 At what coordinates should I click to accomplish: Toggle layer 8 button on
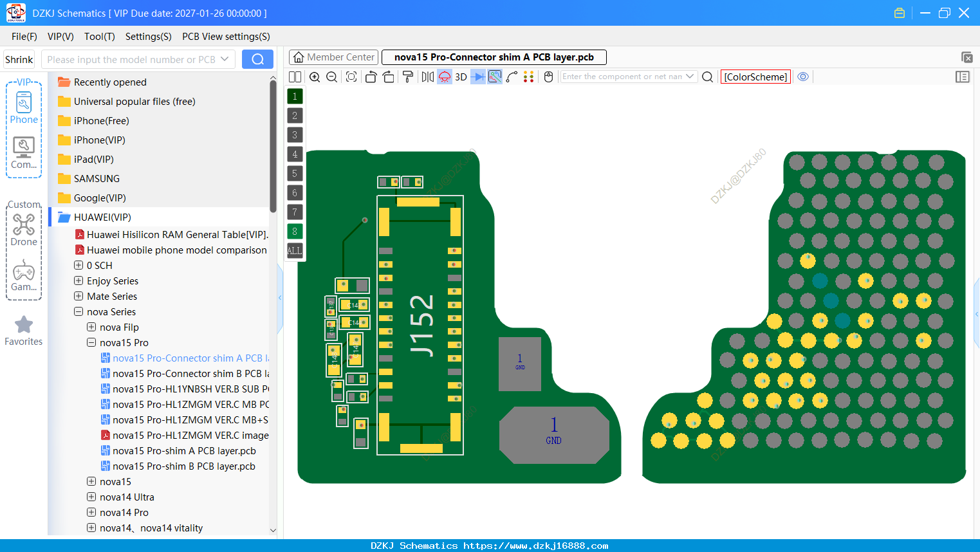click(295, 232)
